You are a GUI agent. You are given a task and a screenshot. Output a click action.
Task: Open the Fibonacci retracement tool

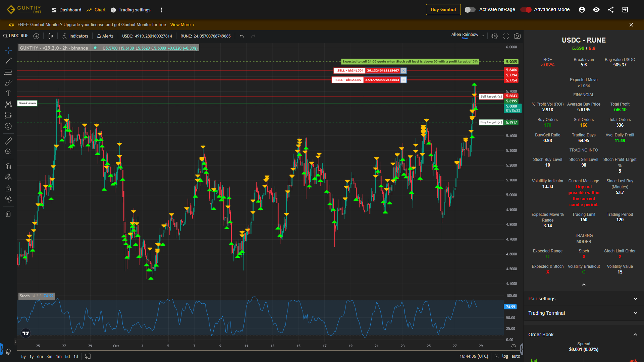click(x=8, y=72)
